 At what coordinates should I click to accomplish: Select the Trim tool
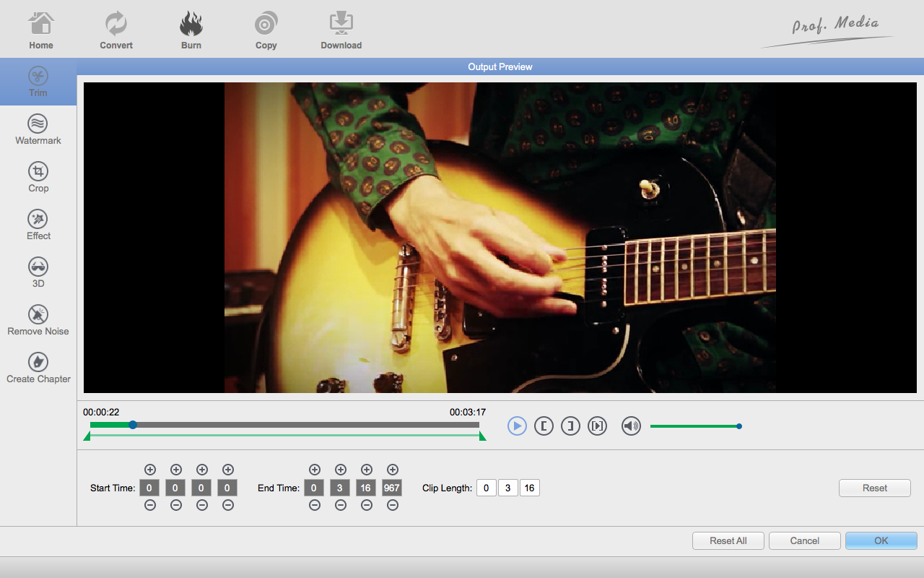coord(38,82)
